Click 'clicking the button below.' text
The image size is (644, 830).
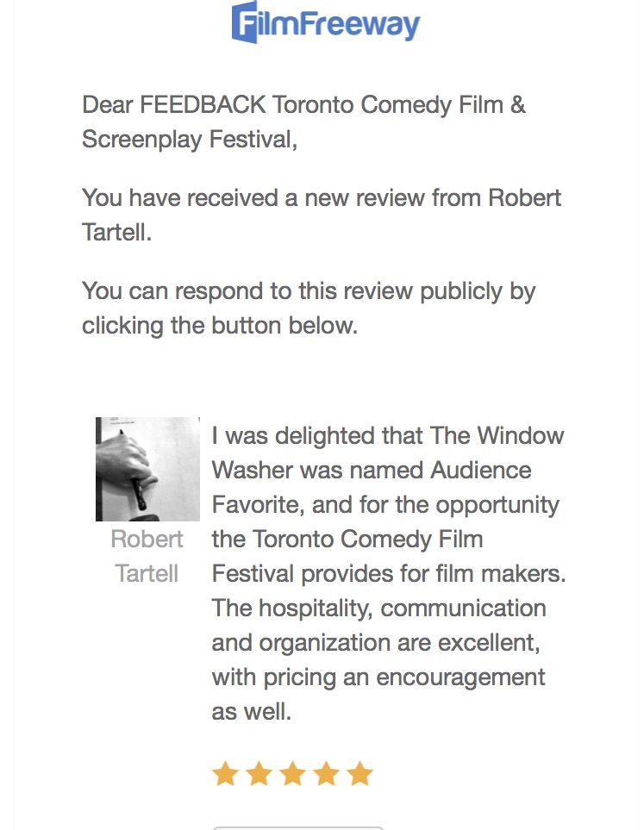(219, 326)
